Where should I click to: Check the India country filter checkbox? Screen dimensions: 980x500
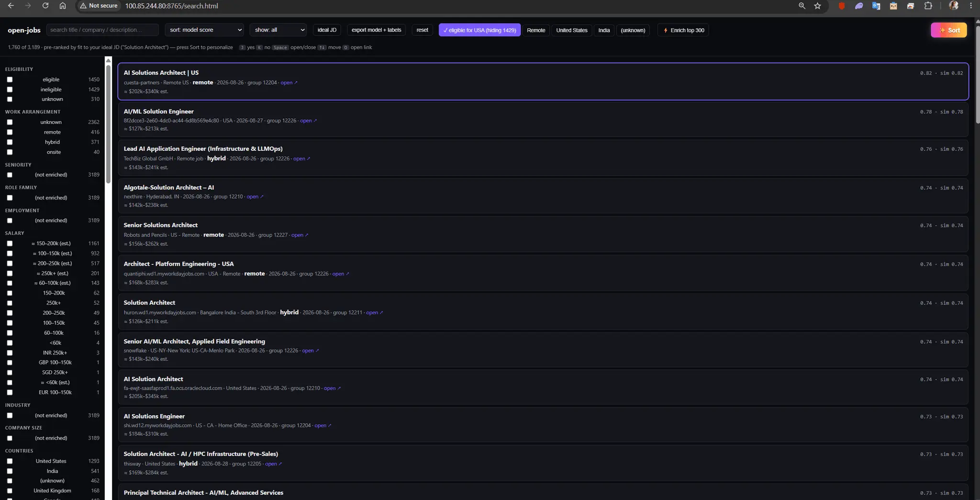tap(10, 471)
